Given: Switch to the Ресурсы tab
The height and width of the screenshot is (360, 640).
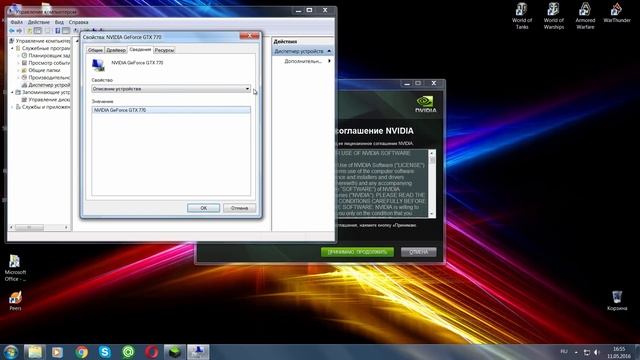Looking at the screenshot, I should click(164, 50).
